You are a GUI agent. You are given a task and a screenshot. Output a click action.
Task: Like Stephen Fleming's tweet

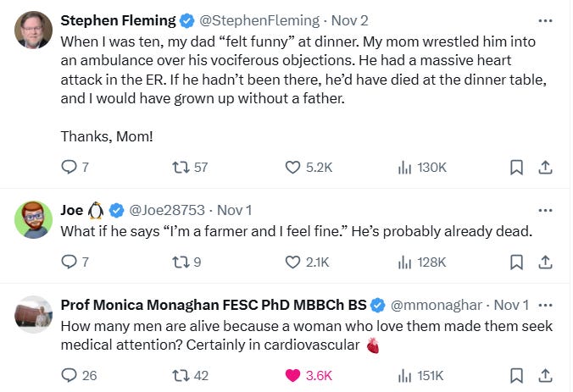coord(292,168)
